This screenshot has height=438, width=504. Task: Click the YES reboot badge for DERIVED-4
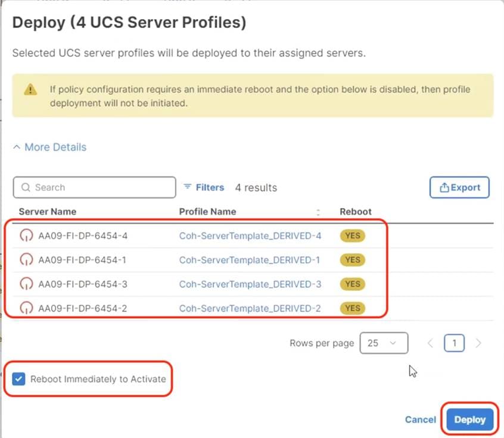(x=352, y=235)
